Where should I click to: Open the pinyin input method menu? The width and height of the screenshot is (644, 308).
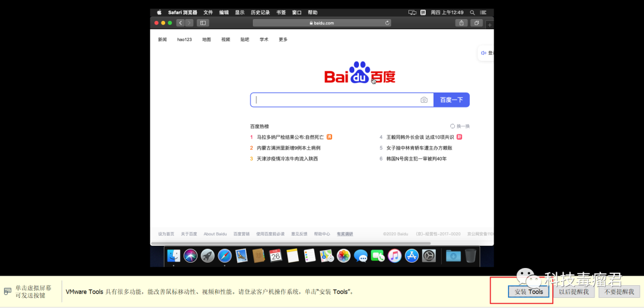[423, 13]
